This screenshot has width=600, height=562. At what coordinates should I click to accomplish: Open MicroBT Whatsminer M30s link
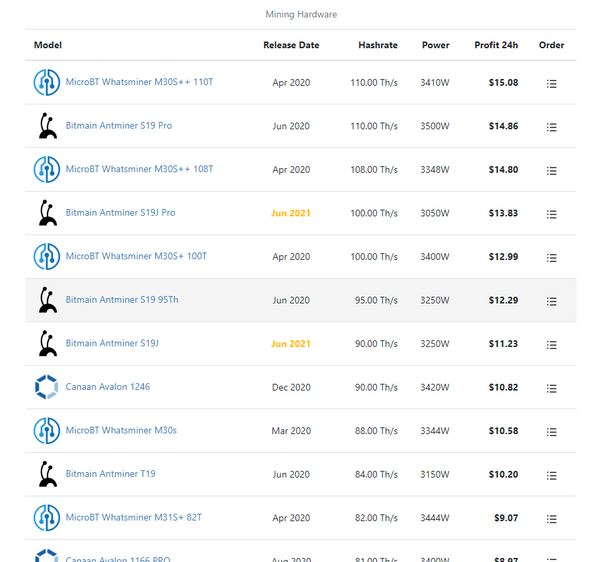tap(121, 430)
